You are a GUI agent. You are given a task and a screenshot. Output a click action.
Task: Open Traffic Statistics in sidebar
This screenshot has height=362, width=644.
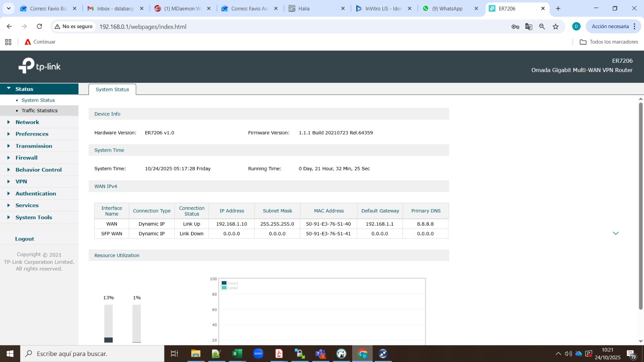coord(39,111)
